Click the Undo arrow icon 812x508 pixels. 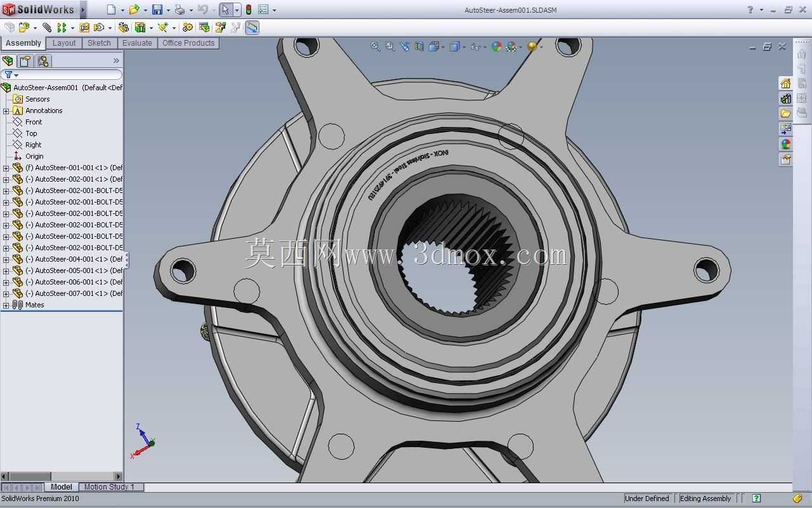[x=202, y=10]
